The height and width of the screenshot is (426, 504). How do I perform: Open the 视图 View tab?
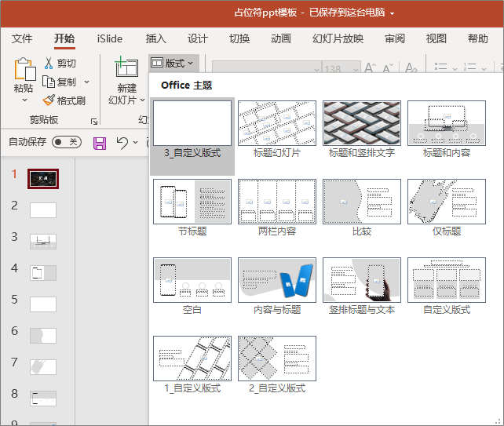[x=436, y=38]
